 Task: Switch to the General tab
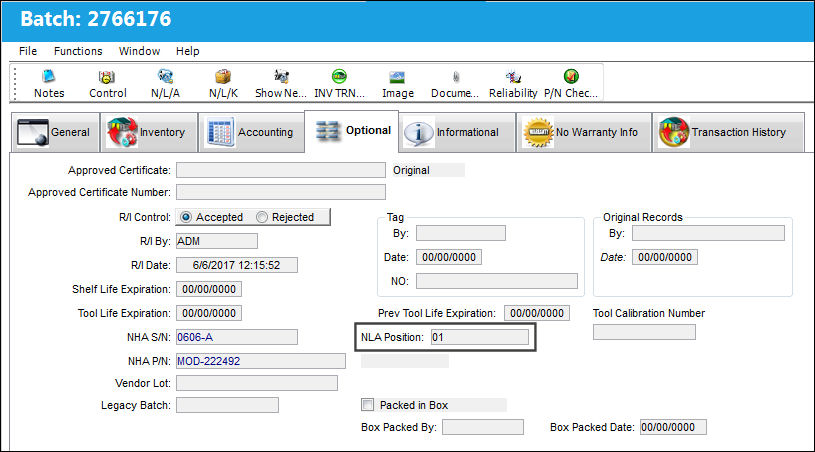click(55, 132)
